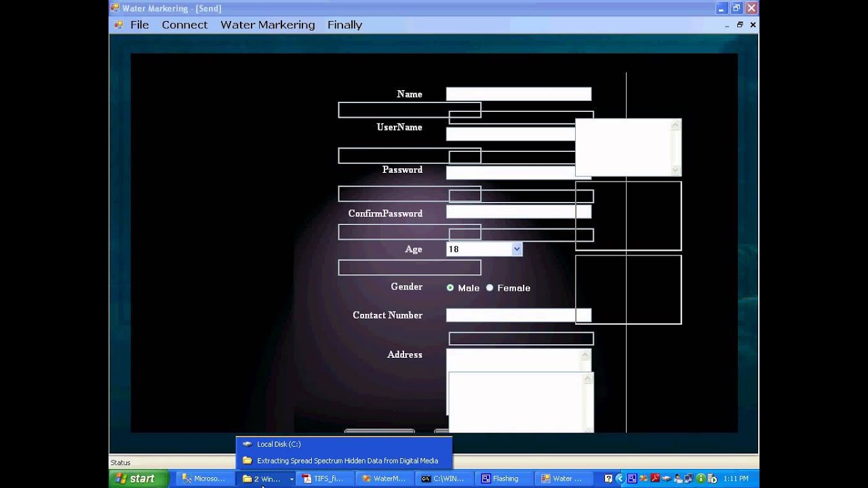Open the File menu
Image resolution: width=868 pixels, height=488 pixels.
pos(140,24)
